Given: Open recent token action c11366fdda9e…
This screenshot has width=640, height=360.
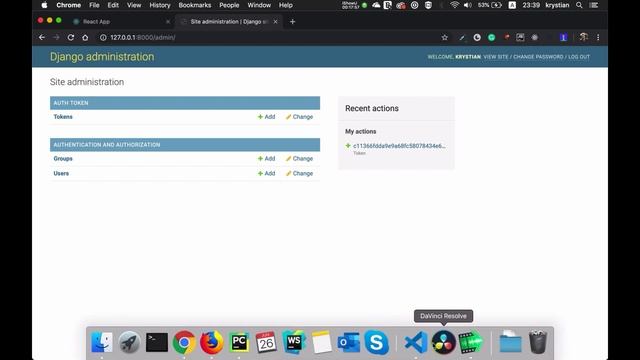Looking at the screenshot, I should click(x=399, y=146).
